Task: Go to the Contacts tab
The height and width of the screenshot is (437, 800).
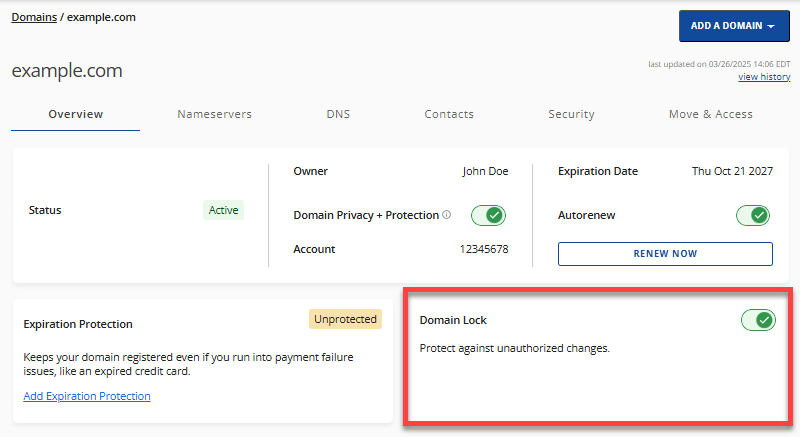Action: click(449, 114)
